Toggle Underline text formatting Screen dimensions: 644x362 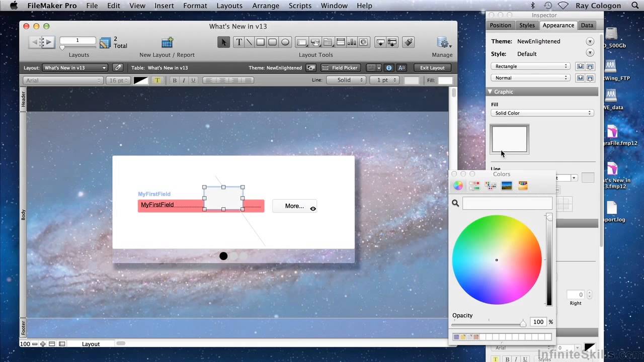(x=193, y=80)
